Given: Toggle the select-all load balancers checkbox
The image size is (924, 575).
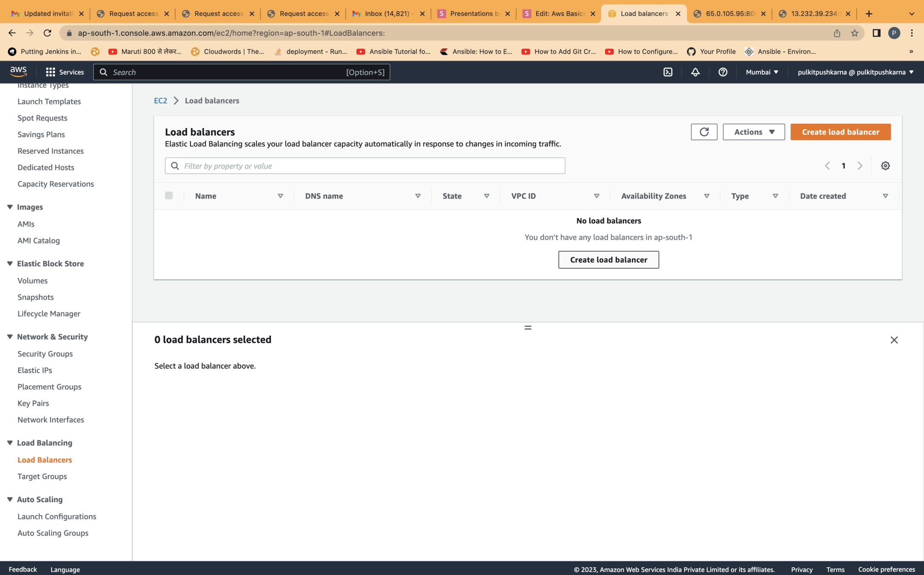Looking at the screenshot, I should [x=169, y=195].
